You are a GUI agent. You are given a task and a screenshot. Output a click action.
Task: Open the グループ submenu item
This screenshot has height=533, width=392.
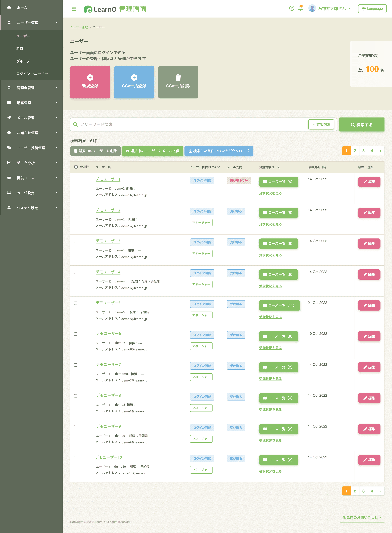tap(23, 61)
